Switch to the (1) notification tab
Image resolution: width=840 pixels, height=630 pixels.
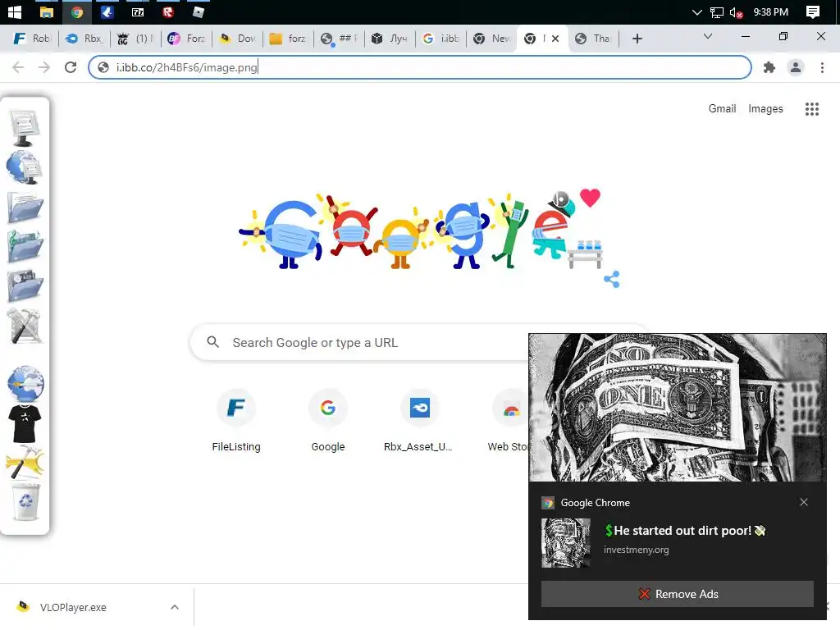(136, 39)
